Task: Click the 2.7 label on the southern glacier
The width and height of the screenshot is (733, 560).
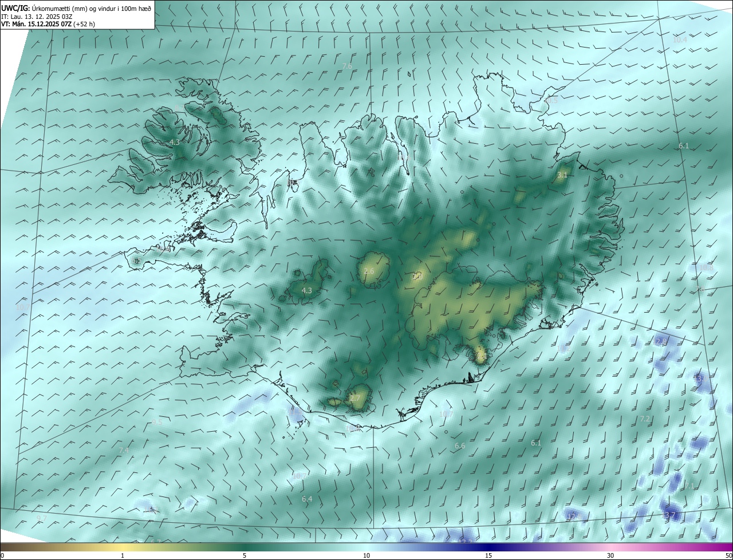Action: [355, 398]
